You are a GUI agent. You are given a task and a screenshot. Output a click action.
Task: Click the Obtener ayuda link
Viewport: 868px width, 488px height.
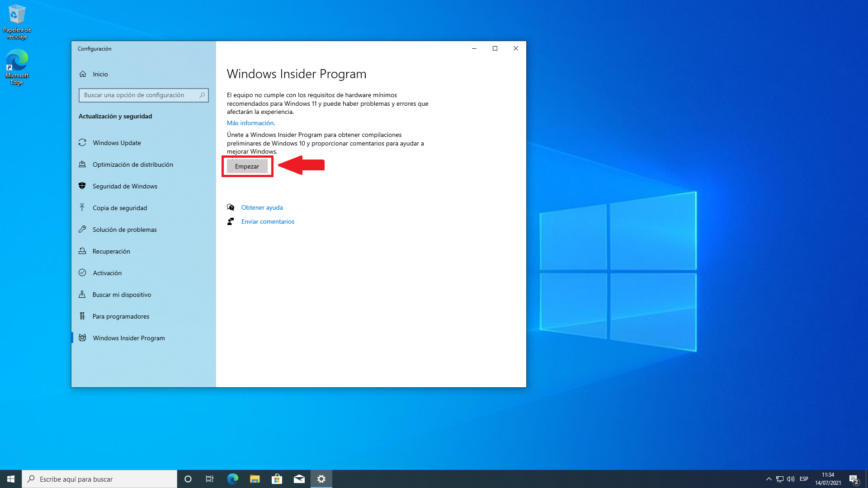[262, 207]
